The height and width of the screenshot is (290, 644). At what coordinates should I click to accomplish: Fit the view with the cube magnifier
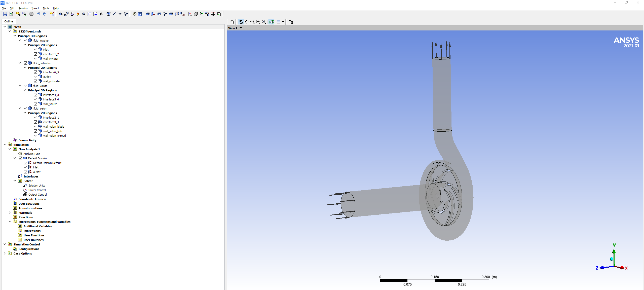264,22
